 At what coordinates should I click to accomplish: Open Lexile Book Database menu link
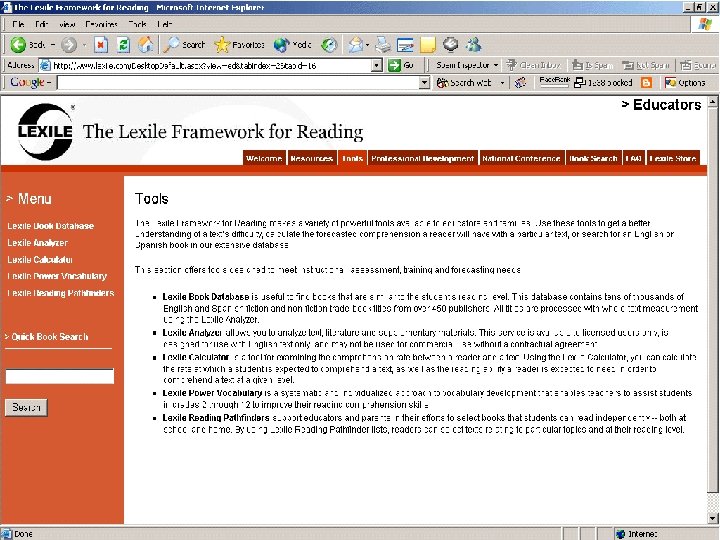[51, 226]
